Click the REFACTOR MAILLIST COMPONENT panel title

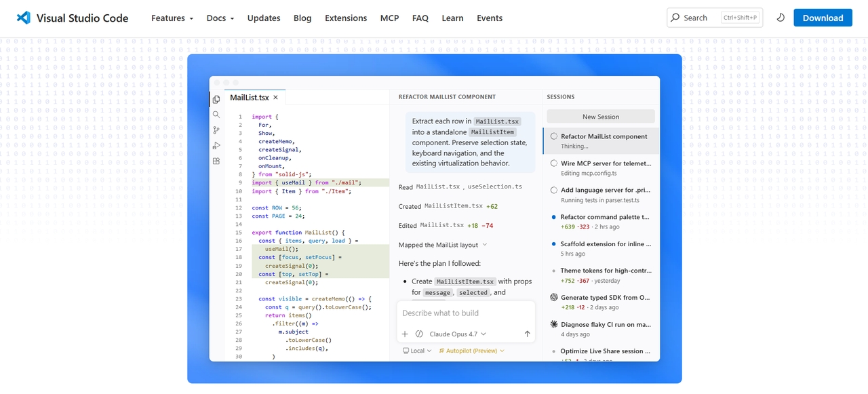[447, 97]
